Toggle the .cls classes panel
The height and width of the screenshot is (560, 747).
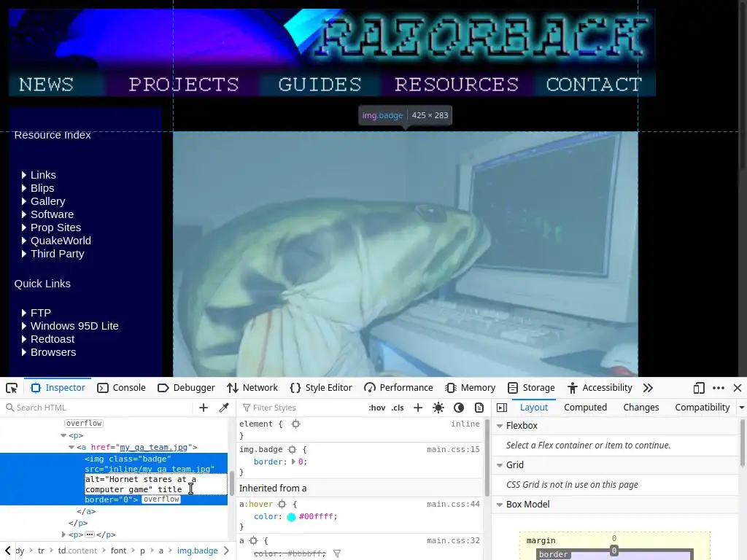[398, 408]
